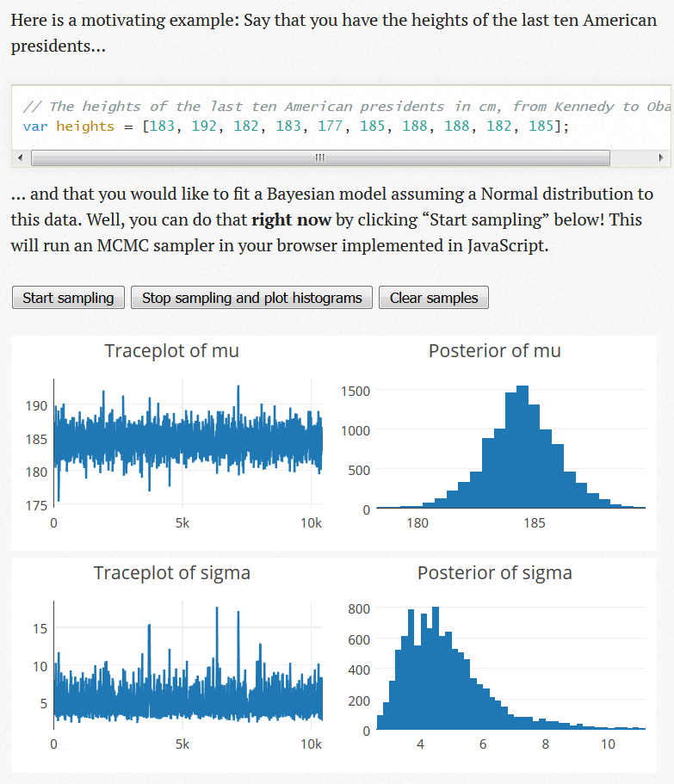
Task: Click the 10k axis label on the mu traceplot
Action: click(311, 522)
